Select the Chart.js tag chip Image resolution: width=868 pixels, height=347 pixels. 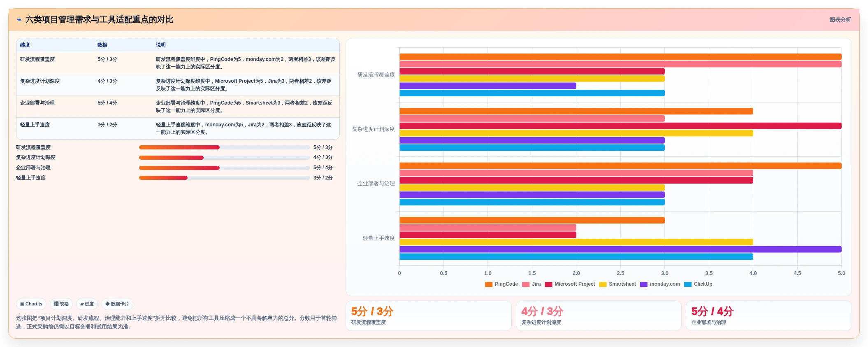pos(31,304)
